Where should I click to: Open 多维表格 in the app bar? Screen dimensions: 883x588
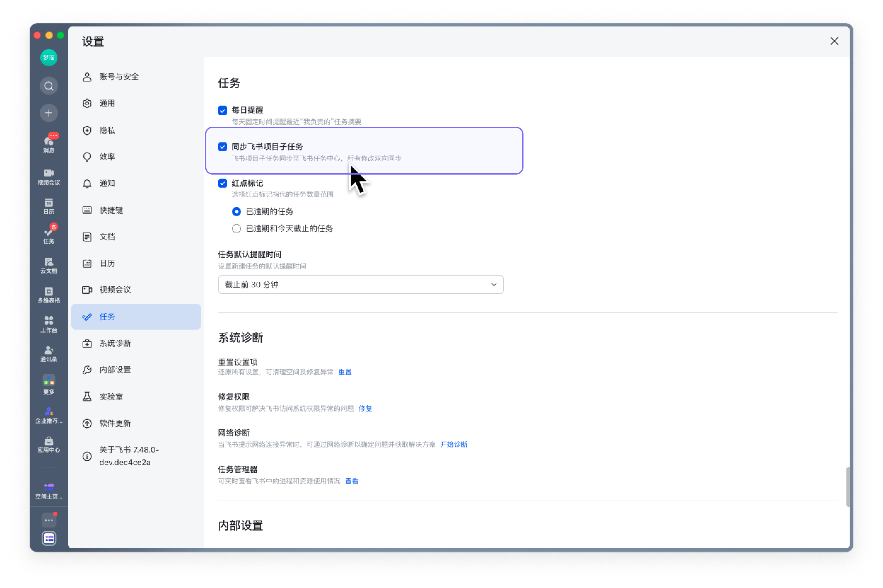[49, 295]
